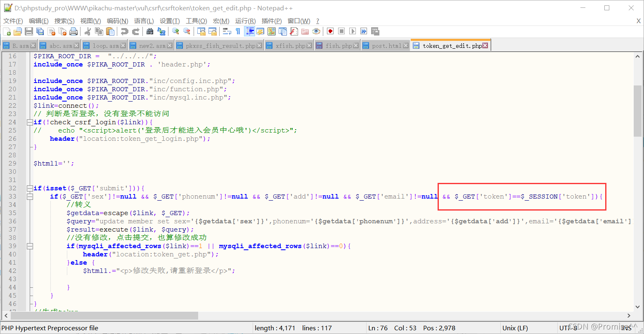Viewport: 644px width, 334px height.
Task: Click the horizontal scrollbar thumb
Action: click(104, 315)
